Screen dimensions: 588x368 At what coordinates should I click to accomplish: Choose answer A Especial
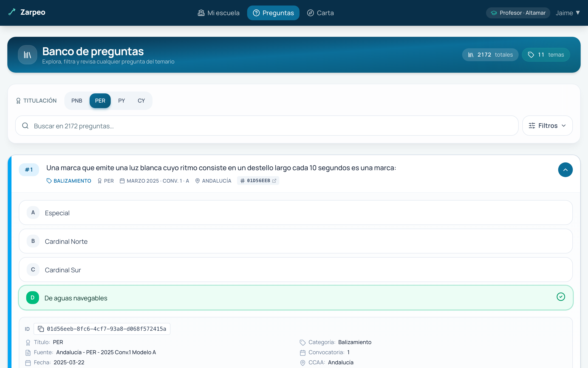click(x=296, y=213)
